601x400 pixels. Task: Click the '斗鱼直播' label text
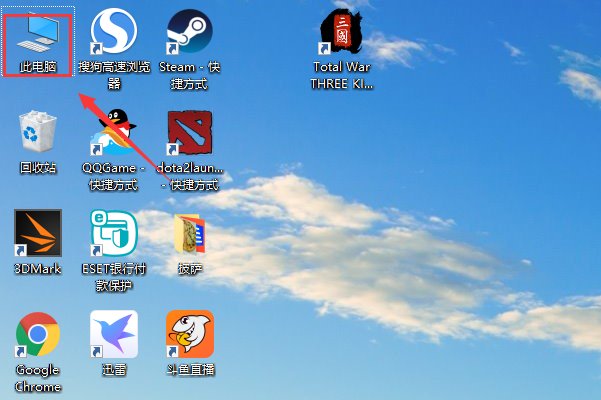pos(190,369)
